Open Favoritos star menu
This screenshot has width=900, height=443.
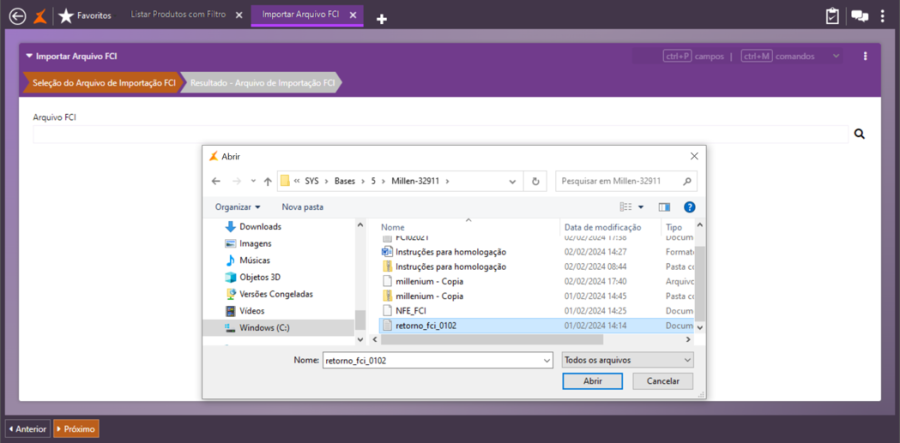tap(85, 16)
